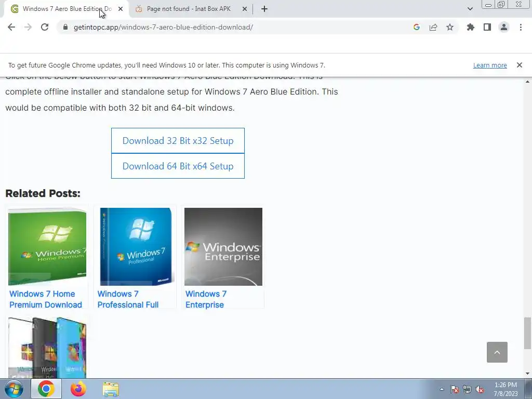Click the address bar URL
Image resolution: width=532 pixels, height=399 pixels.
pos(163,27)
